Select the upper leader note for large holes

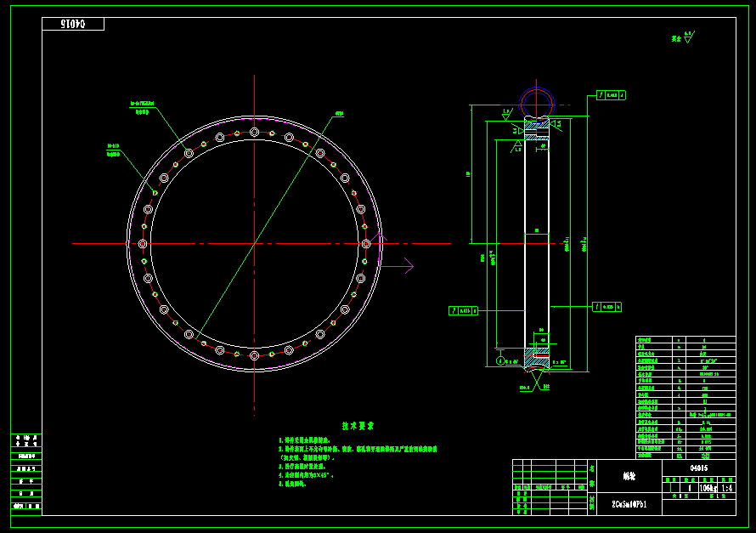point(142,108)
